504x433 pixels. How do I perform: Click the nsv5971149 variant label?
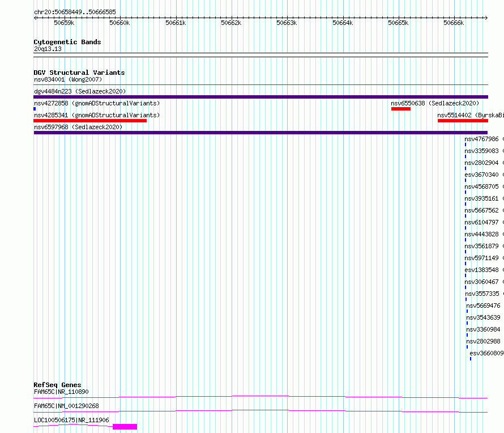(484, 258)
